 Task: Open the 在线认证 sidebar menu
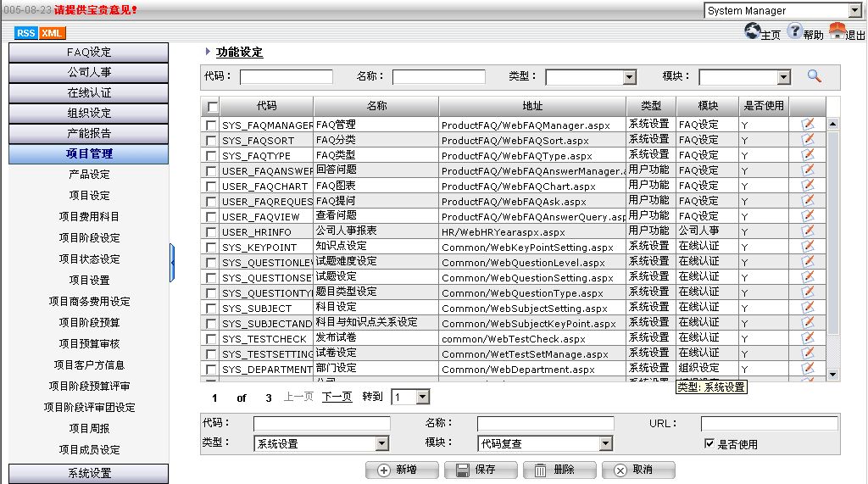tap(88, 92)
